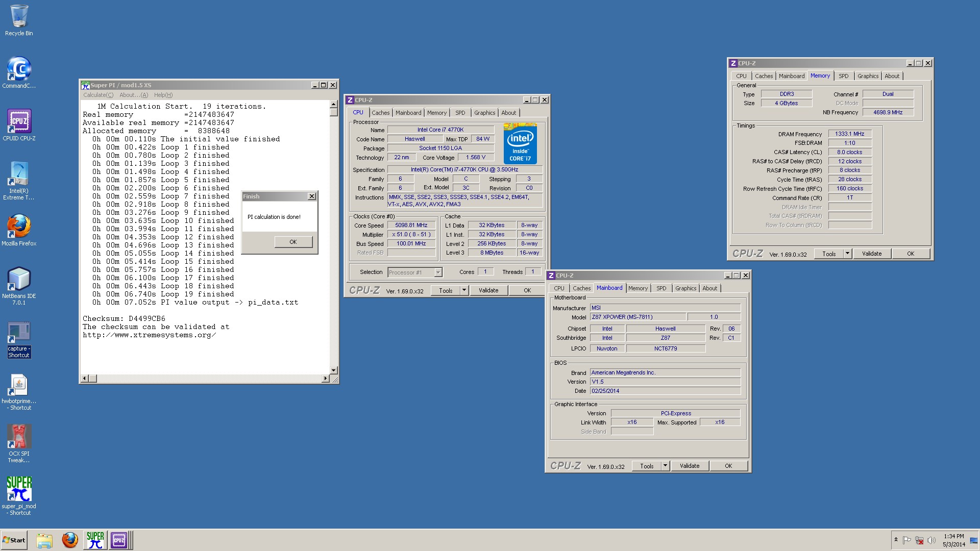Viewport: 980px width, 551px height.
Task: Open the Calculate(C) menu in Super PI
Action: (x=99, y=95)
